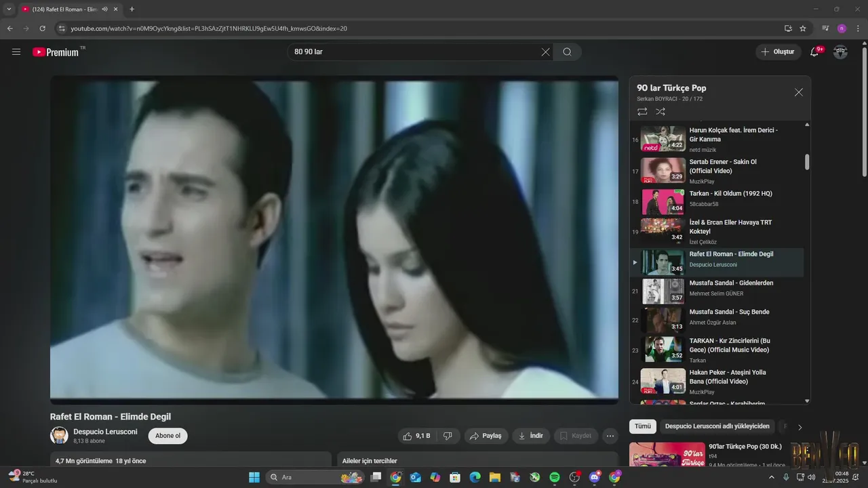Select Mustafa Sandal - Gidenlerden entry
868x488 pixels.
click(x=717, y=291)
